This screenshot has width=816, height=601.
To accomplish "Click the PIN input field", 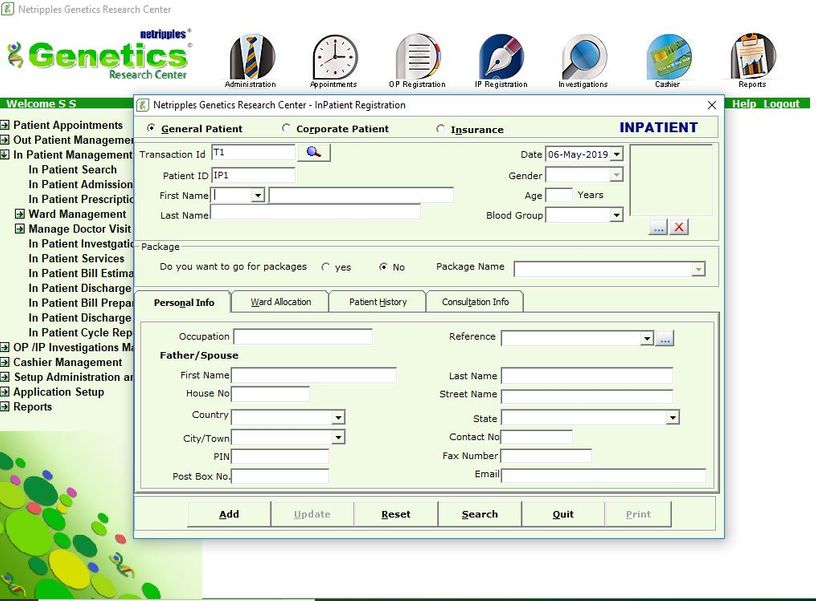I will (280, 457).
